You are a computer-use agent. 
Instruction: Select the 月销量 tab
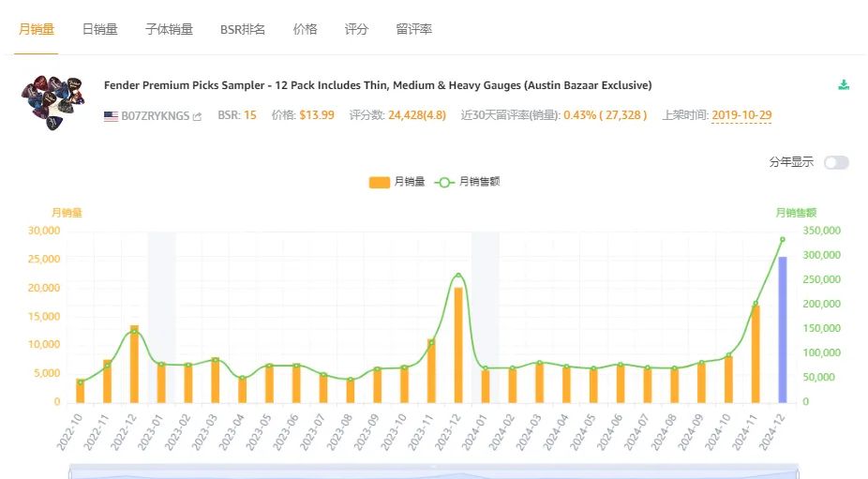37,29
